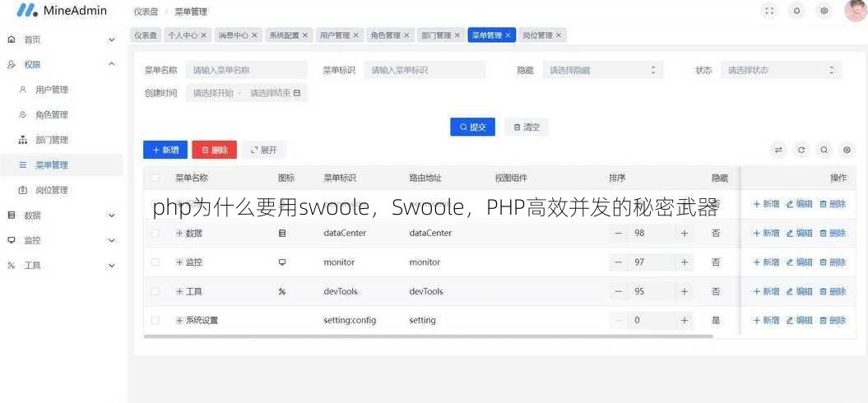Toggle fullscreen mode icon in header
868x403 pixels.
(x=769, y=11)
